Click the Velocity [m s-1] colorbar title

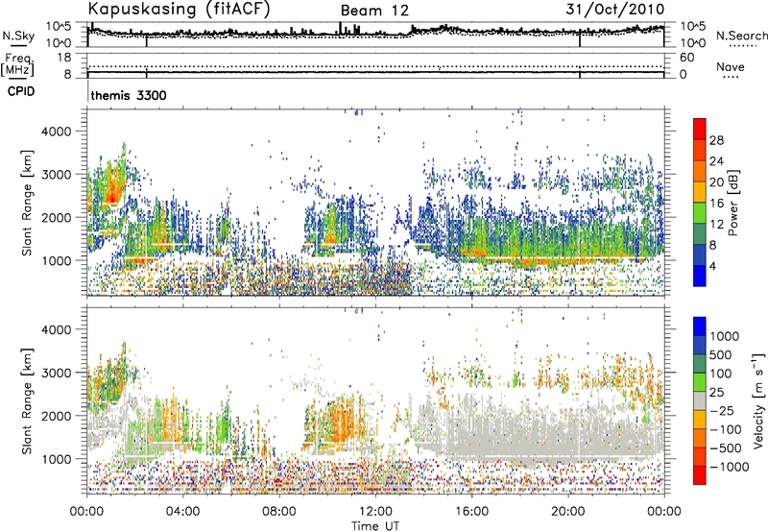(758, 400)
